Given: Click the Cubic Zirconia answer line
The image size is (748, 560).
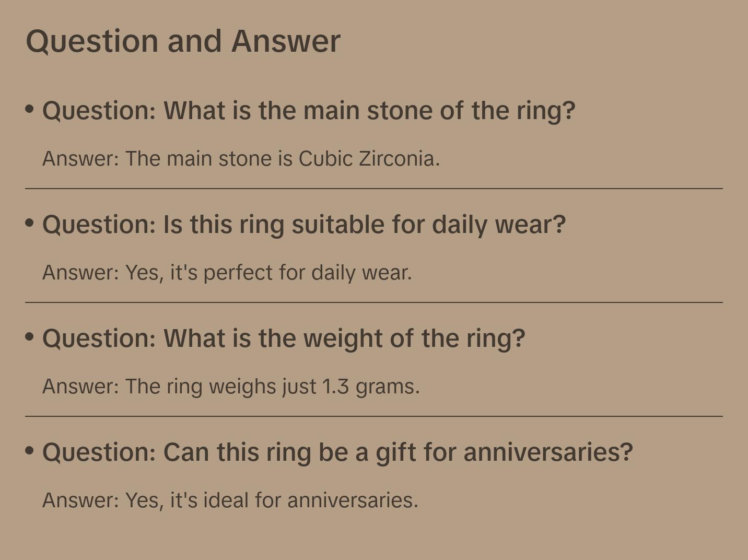Looking at the screenshot, I should tap(241, 159).
